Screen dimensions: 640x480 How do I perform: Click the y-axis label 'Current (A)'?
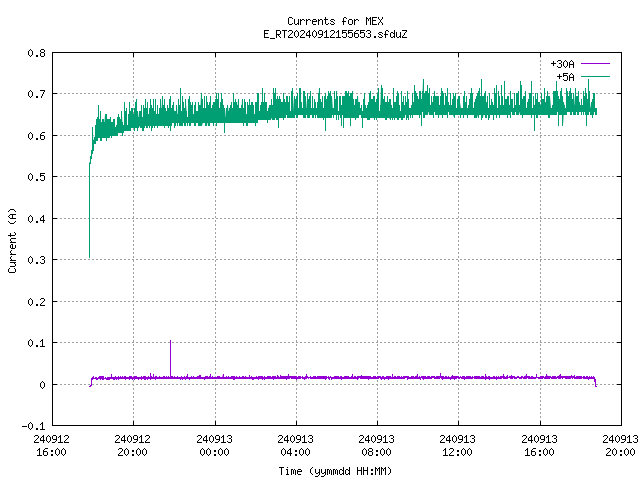pyautogui.click(x=12, y=240)
